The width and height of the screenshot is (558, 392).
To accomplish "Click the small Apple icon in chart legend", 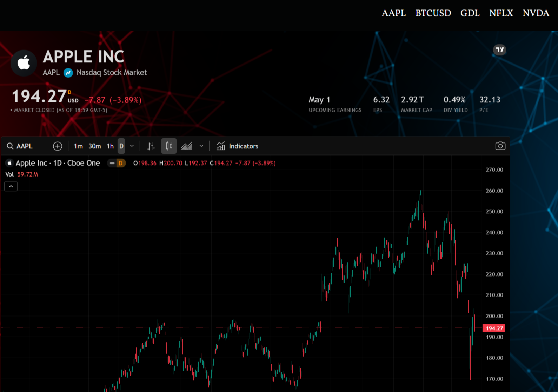I will 9,163.
